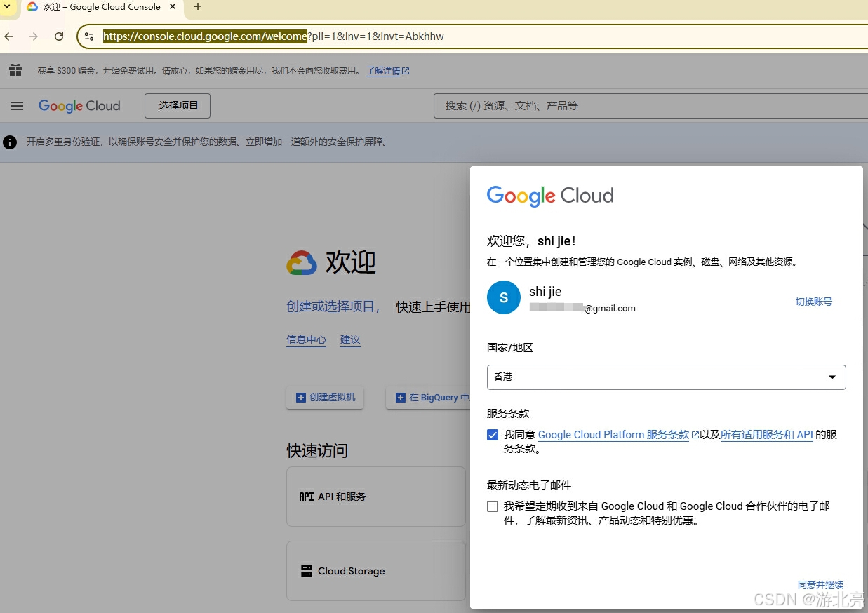Click the 创建或选择项目 link

click(332, 306)
